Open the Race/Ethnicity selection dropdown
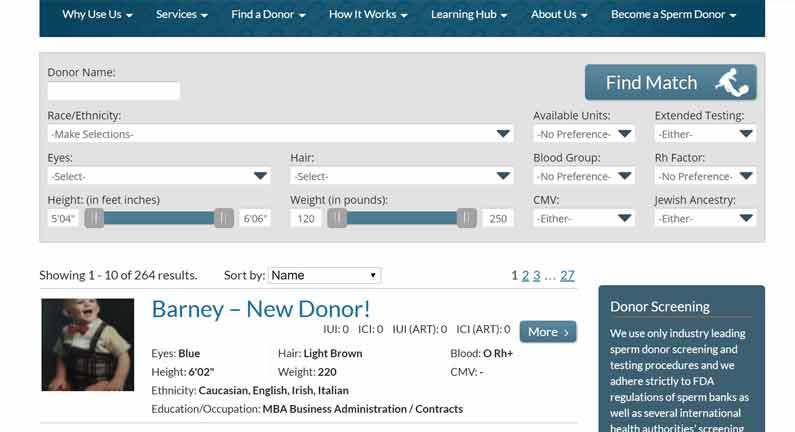This screenshot has width=795, height=432. pyautogui.click(x=280, y=134)
